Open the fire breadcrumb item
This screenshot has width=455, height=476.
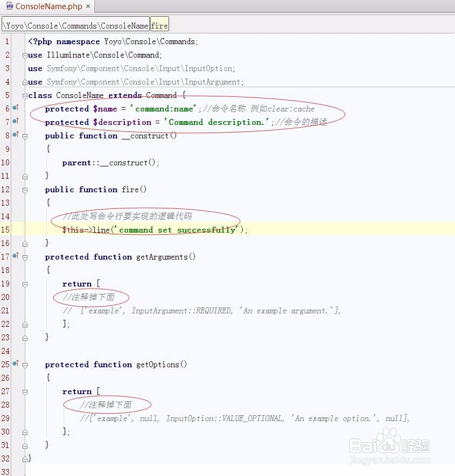(159, 25)
